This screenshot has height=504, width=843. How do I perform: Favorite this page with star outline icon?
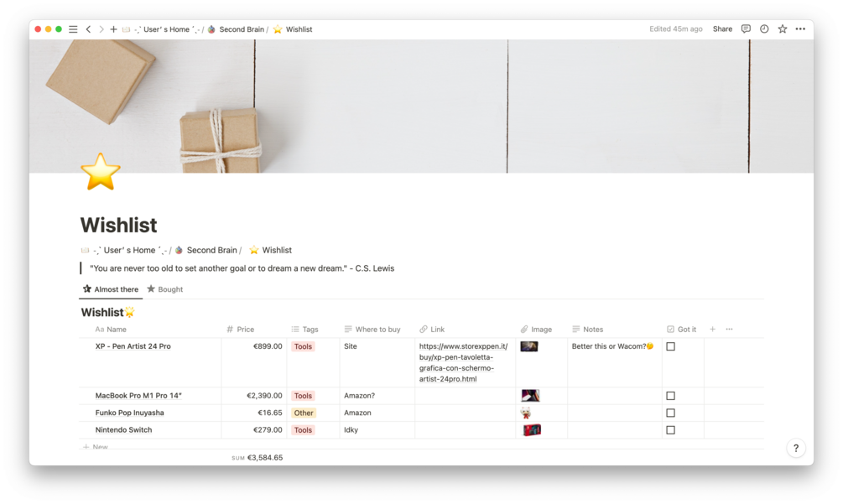coord(783,29)
